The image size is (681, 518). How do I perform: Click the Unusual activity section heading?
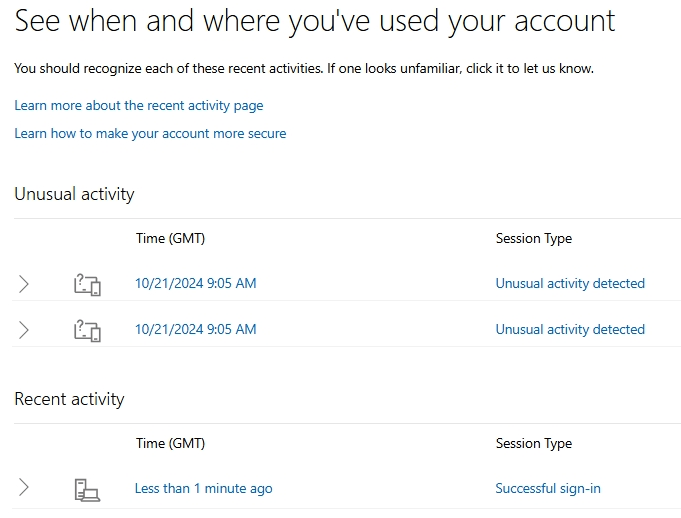(74, 194)
